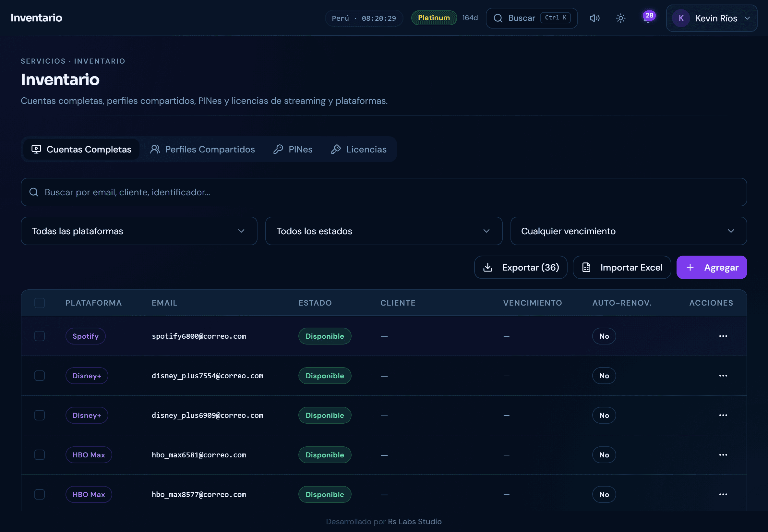Viewport: 768px width, 532px height.
Task: Check the box for spotify6800@correo.com row
Action: coord(40,336)
